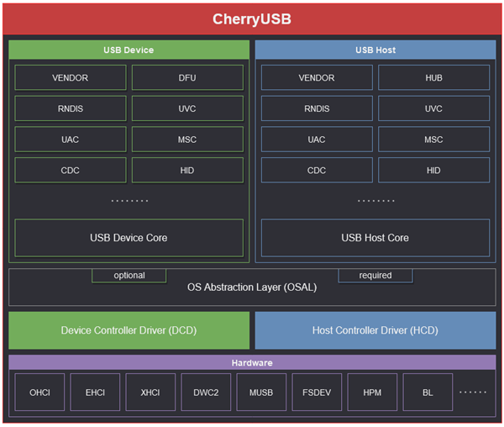
Task: Choose VENDOR class in USB Device section
Action: (x=71, y=77)
